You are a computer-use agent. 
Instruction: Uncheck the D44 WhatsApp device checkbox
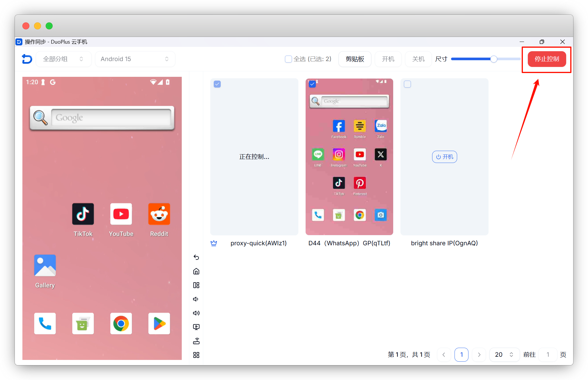[x=312, y=84]
